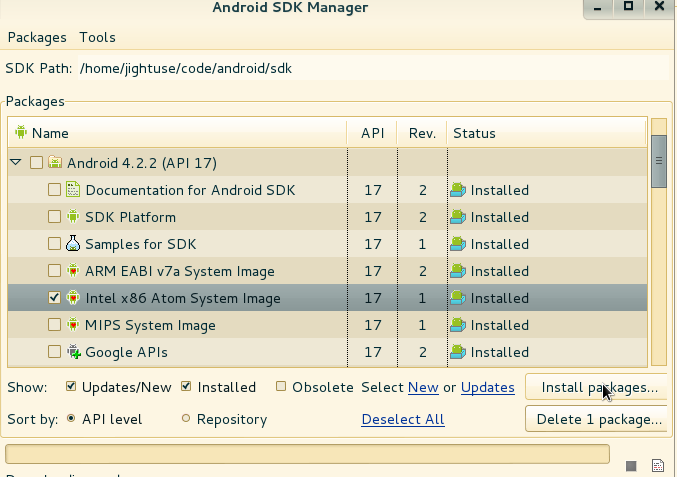Image resolution: width=677 pixels, height=477 pixels.
Task: Maximize the Android SDK Manager window
Action: click(x=629, y=6)
